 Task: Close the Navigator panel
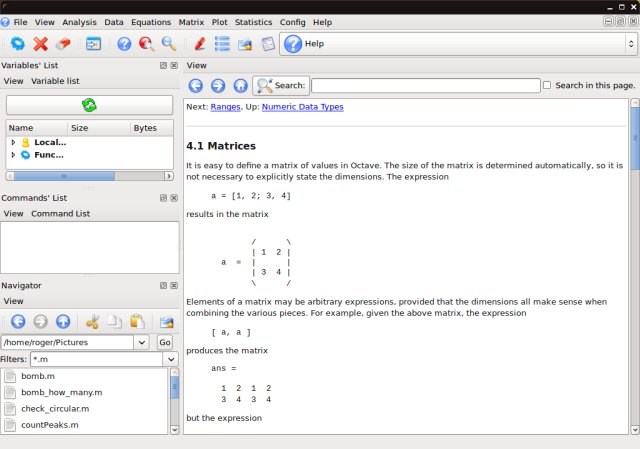pyautogui.click(x=174, y=285)
